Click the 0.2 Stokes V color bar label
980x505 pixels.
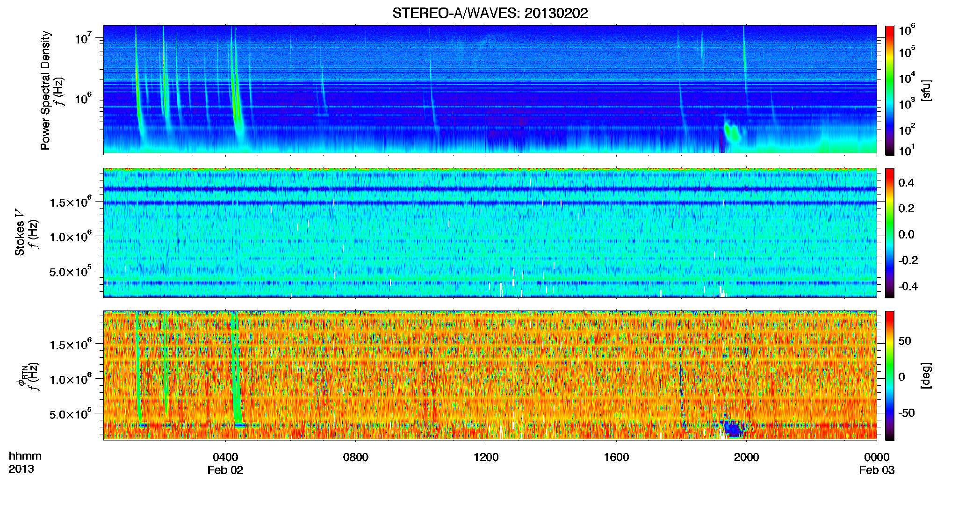coord(906,209)
